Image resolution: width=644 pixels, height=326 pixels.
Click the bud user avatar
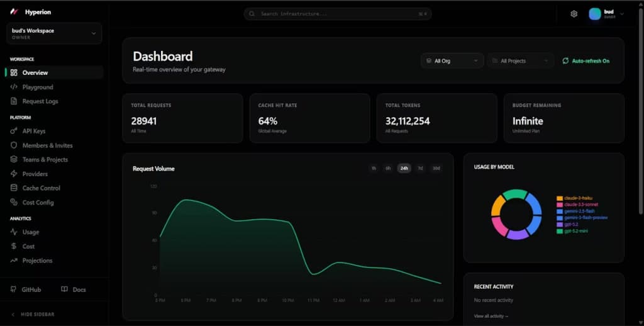pyautogui.click(x=595, y=14)
